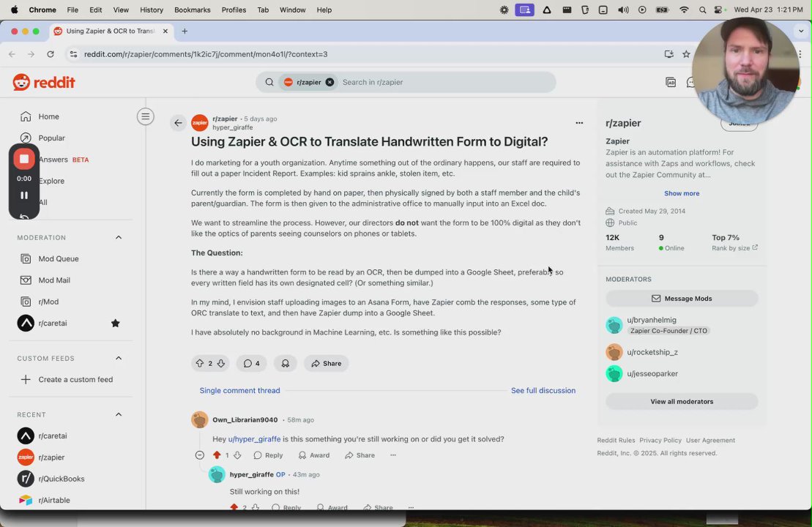Open Wi-Fi status in menu bar

[x=684, y=10]
